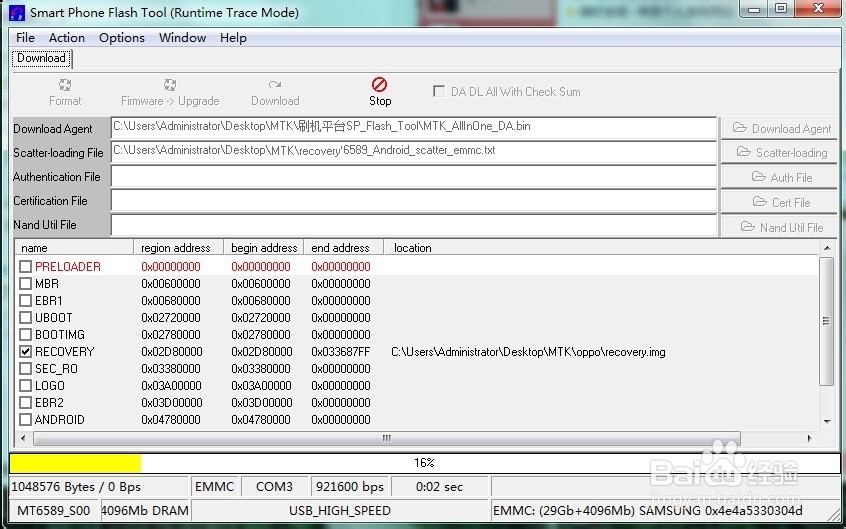Click PRELOADER row name text
Viewport: 846px width, 529px height.
pos(68,267)
